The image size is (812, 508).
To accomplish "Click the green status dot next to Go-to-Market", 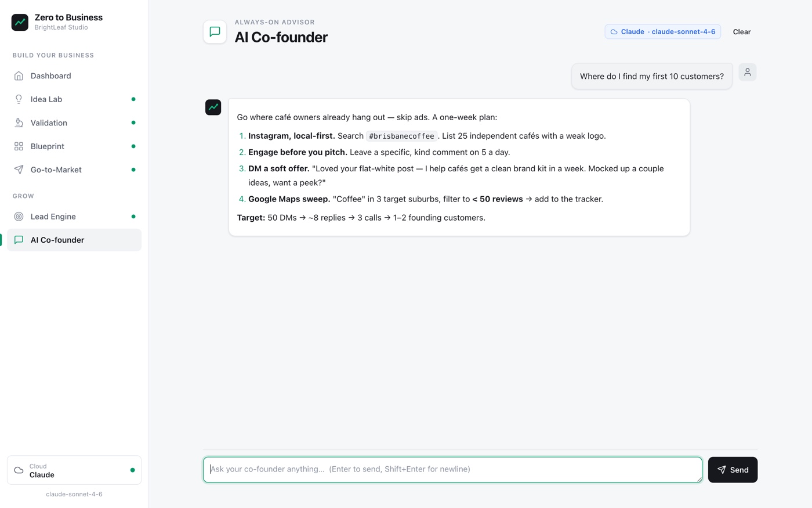I will point(133,170).
